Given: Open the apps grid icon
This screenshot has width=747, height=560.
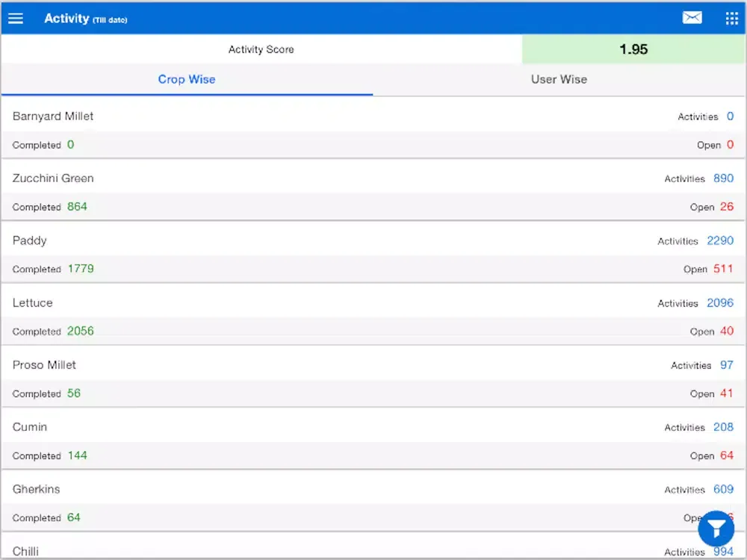Looking at the screenshot, I should tap(732, 18).
